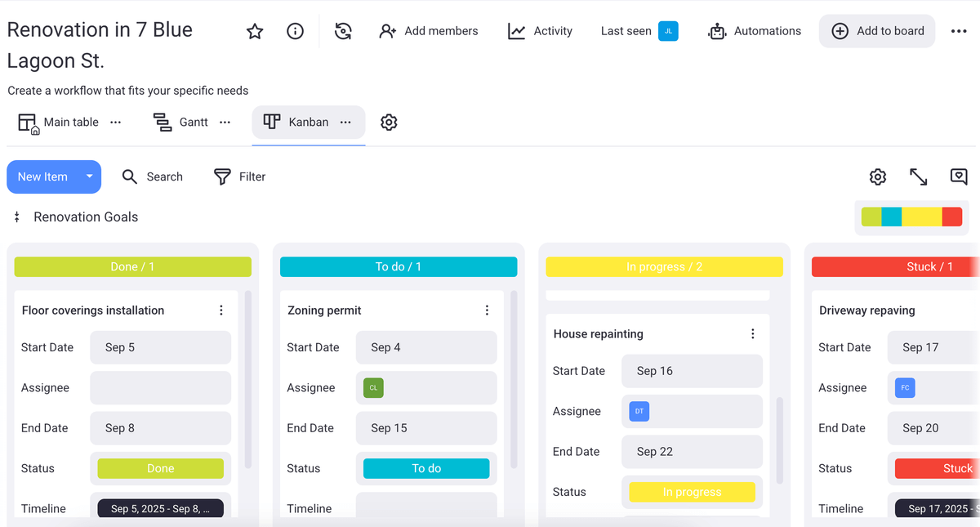This screenshot has width=980, height=527.
Task: Click the empty Assignee field in Floor coverings
Action: tap(160, 388)
